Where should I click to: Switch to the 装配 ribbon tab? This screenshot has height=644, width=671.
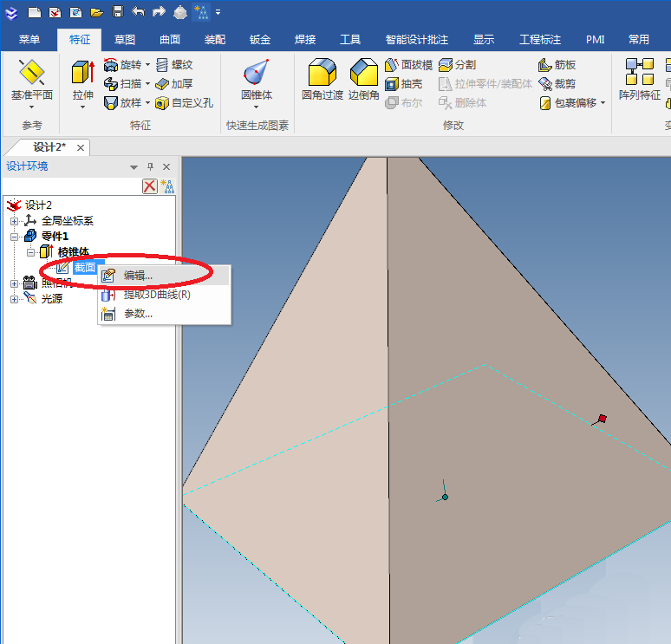point(215,40)
